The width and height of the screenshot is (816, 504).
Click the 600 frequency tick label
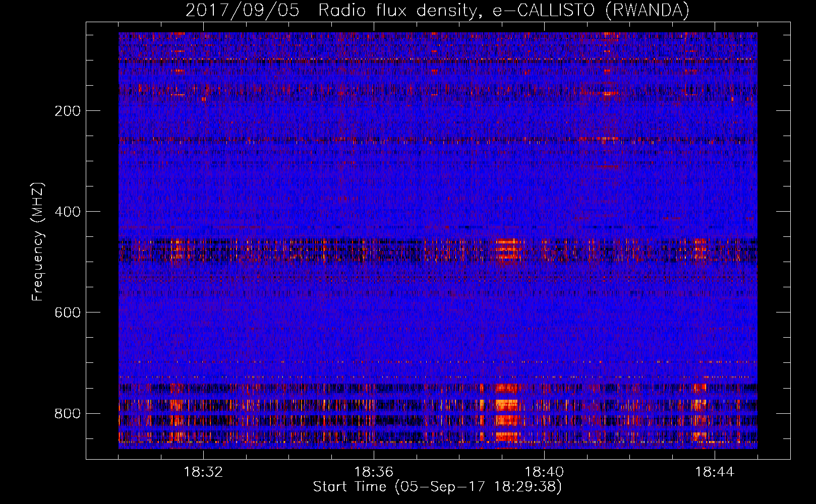point(68,312)
